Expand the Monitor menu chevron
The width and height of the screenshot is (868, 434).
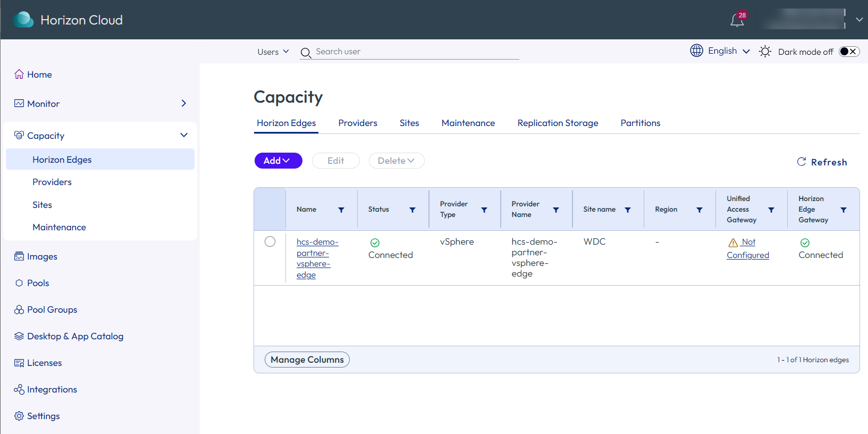[x=184, y=103]
